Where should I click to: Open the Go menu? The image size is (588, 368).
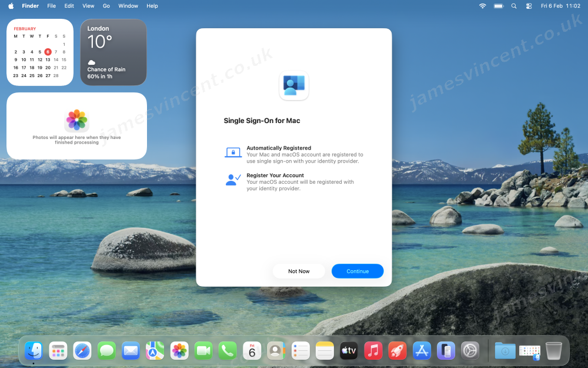point(106,6)
